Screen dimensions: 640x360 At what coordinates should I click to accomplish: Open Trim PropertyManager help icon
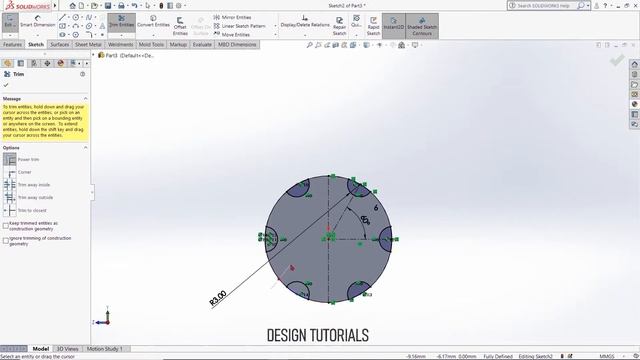point(82,74)
